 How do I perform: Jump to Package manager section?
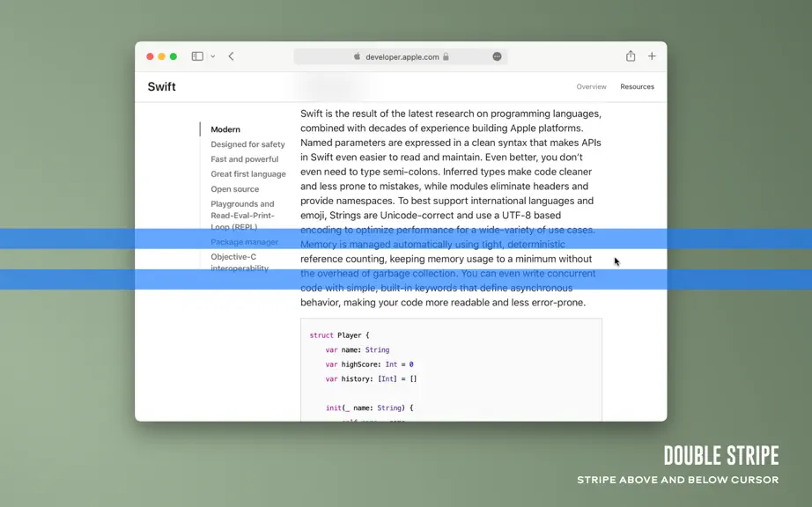245,242
